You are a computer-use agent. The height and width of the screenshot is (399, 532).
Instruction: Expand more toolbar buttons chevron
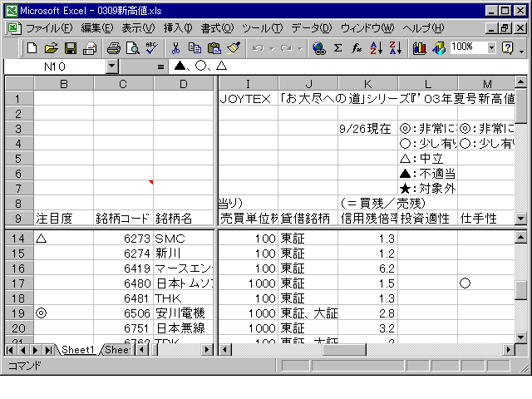[x=522, y=51]
